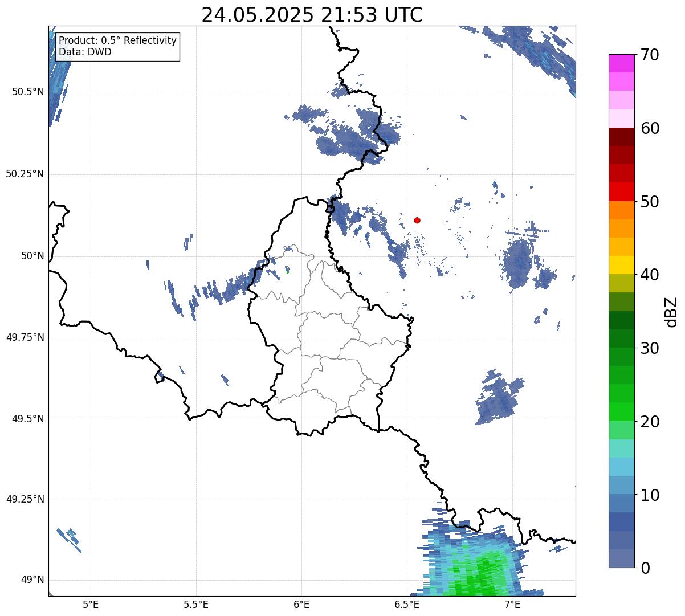685x616 pixels.
Task: Click the colorbar tick label 20
Action: [650, 422]
